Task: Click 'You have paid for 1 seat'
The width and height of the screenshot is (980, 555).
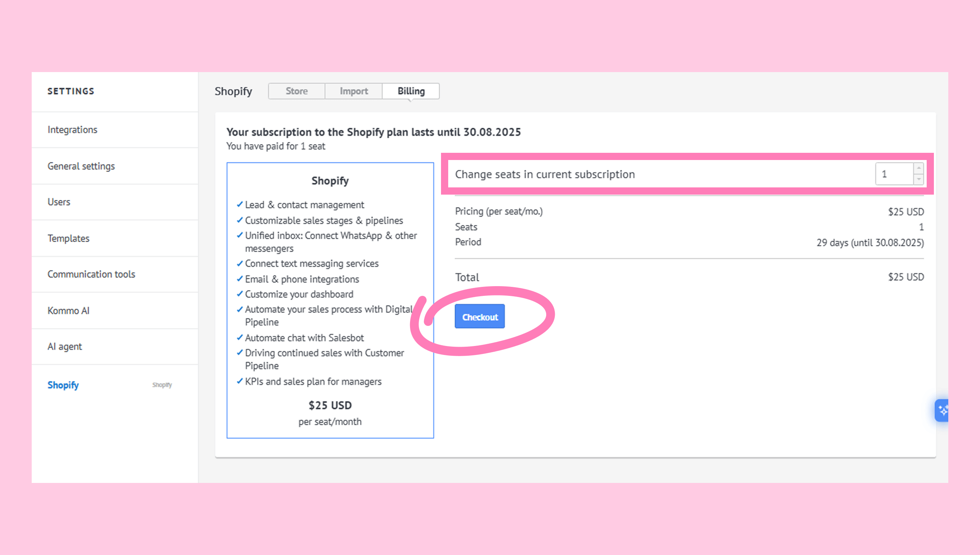Action: point(276,146)
